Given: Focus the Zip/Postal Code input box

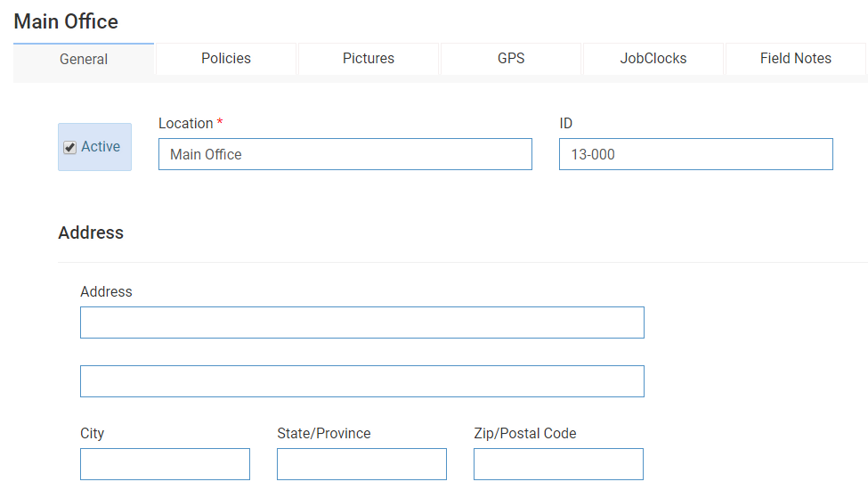Looking at the screenshot, I should click(558, 464).
